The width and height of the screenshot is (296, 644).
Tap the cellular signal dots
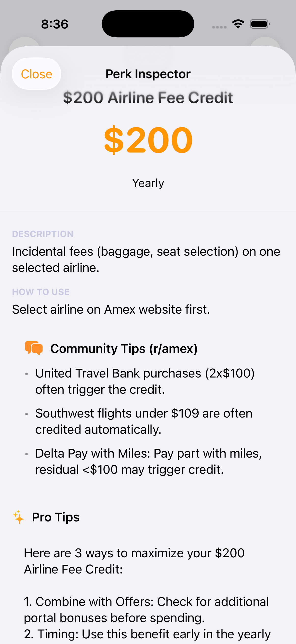tap(219, 27)
